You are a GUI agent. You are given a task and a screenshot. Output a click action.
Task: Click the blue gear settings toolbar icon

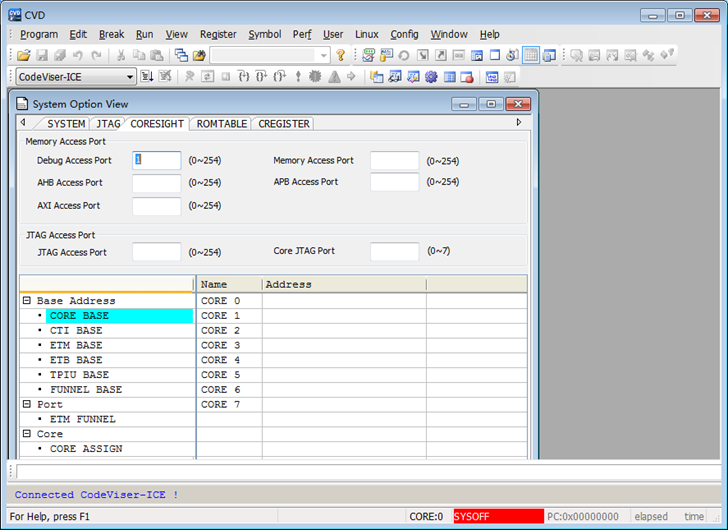(x=431, y=77)
